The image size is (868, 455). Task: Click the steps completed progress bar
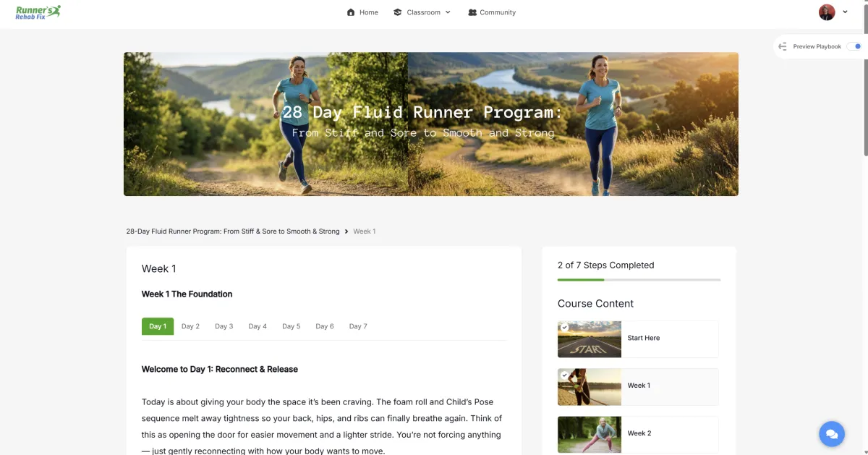pyautogui.click(x=639, y=280)
